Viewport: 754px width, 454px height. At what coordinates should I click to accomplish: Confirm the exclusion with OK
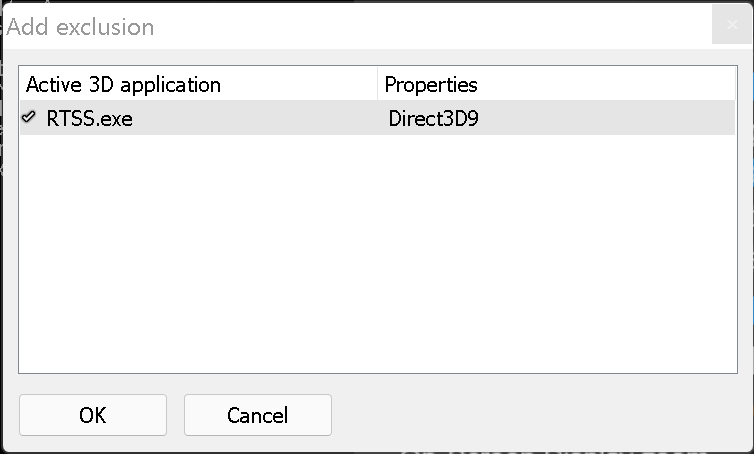(x=93, y=415)
